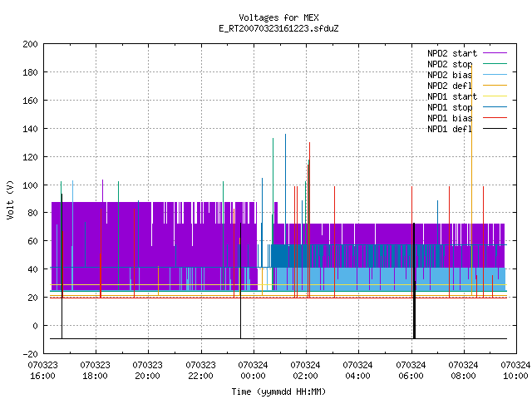Select the filename E_RT20070323161223.sfduZ subtitle
The image size is (532, 399).
coord(278,28)
